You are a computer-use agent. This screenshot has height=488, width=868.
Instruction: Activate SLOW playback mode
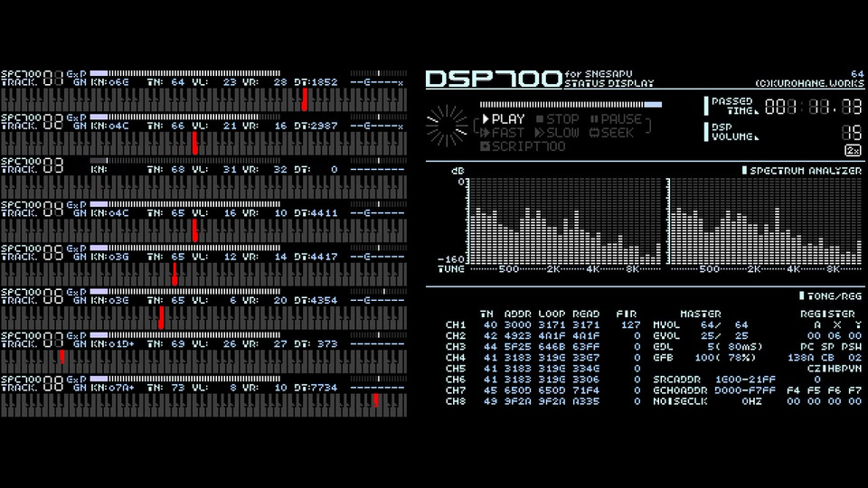[x=556, y=133]
